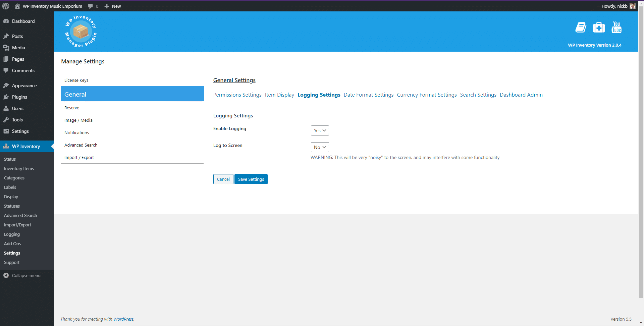Open the YouTube icon in header
644x326 pixels.
tap(616, 27)
